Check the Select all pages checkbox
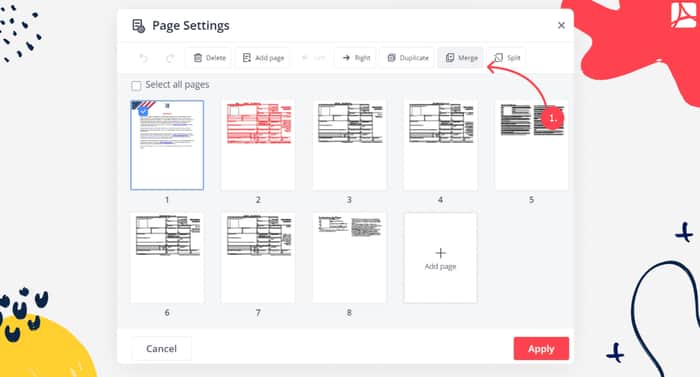This screenshot has height=377, width=700. pyautogui.click(x=136, y=85)
